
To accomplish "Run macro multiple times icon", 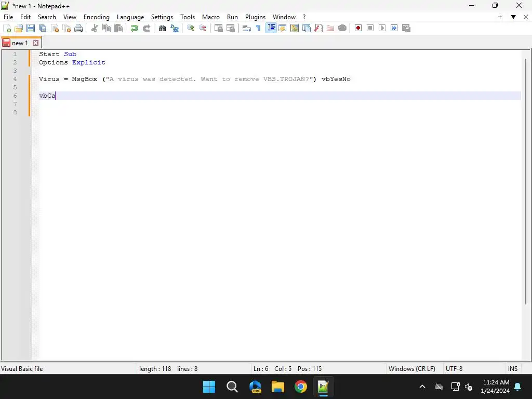I will [394, 28].
